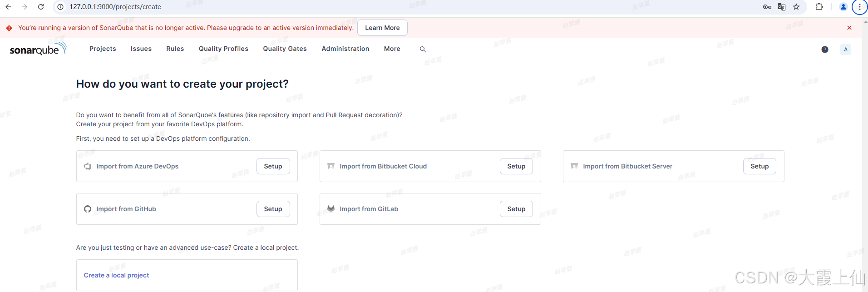Click the browser forward arrow
This screenshot has height=292, width=868.
25,7
